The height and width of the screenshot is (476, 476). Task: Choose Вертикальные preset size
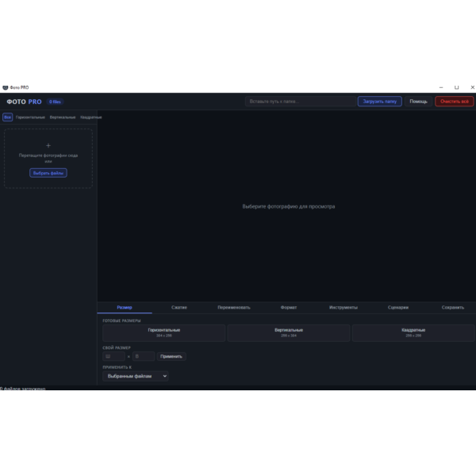pyautogui.click(x=289, y=333)
